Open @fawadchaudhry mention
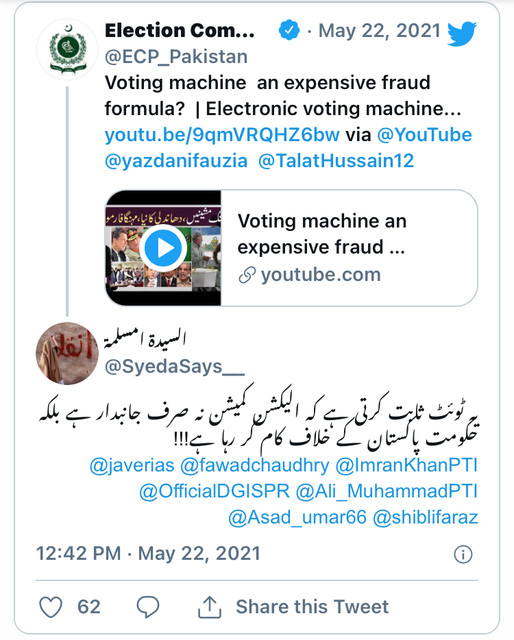514x640 pixels. click(x=254, y=465)
